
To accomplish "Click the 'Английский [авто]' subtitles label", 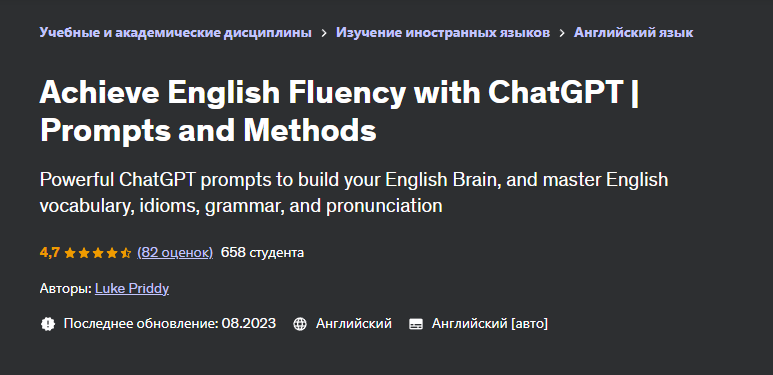I will [490, 324].
